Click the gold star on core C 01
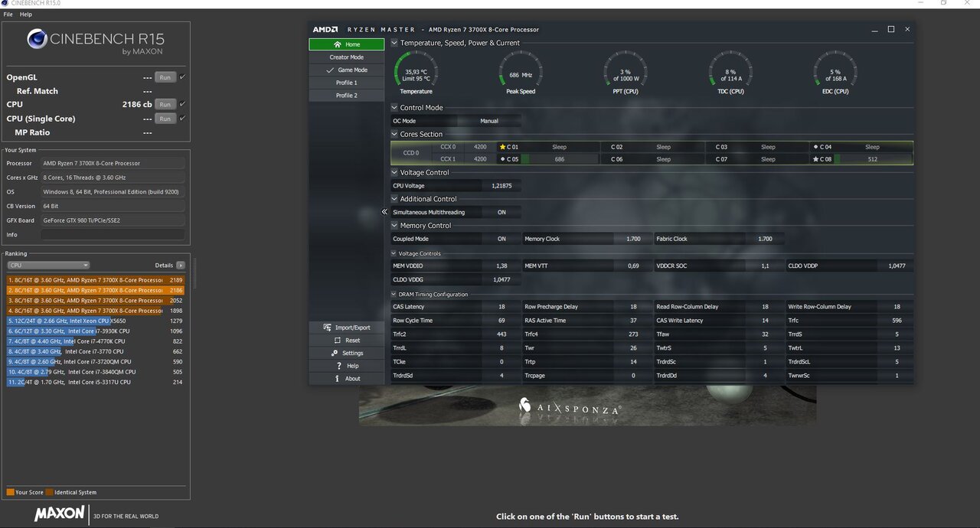Screen dimensions: 980x528 click(x=502, y=147)
